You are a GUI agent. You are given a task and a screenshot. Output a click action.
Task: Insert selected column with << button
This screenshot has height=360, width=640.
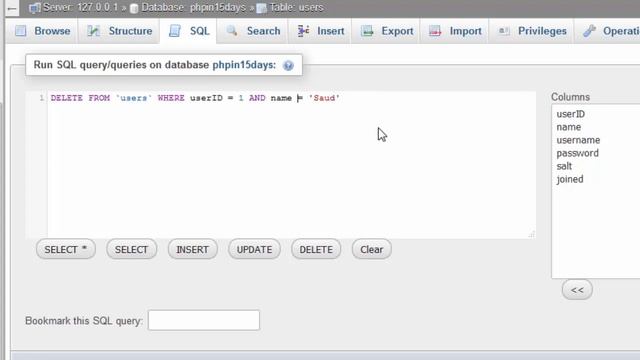[x=577, y=290]
